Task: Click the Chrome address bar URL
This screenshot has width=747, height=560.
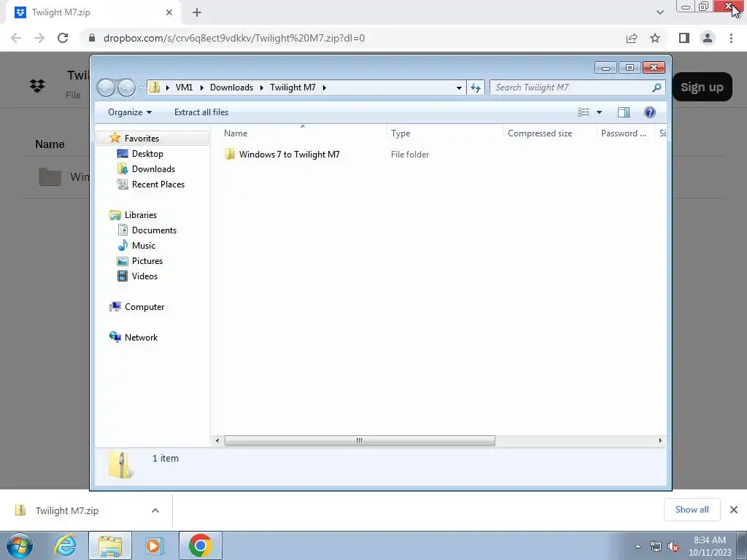Action: point(234,38)
